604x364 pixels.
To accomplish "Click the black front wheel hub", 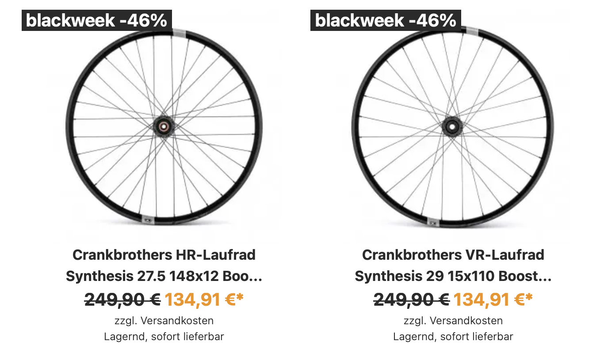I will point(452,126).
